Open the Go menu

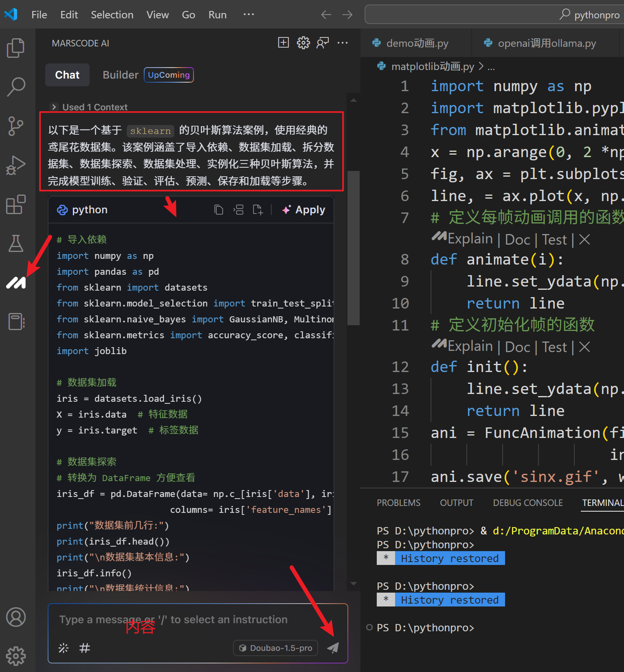[x=189, y=15]
